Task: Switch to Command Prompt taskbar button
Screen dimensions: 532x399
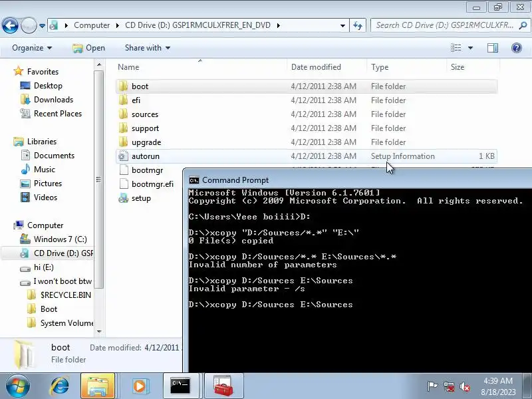Action: tap(180, 386)
